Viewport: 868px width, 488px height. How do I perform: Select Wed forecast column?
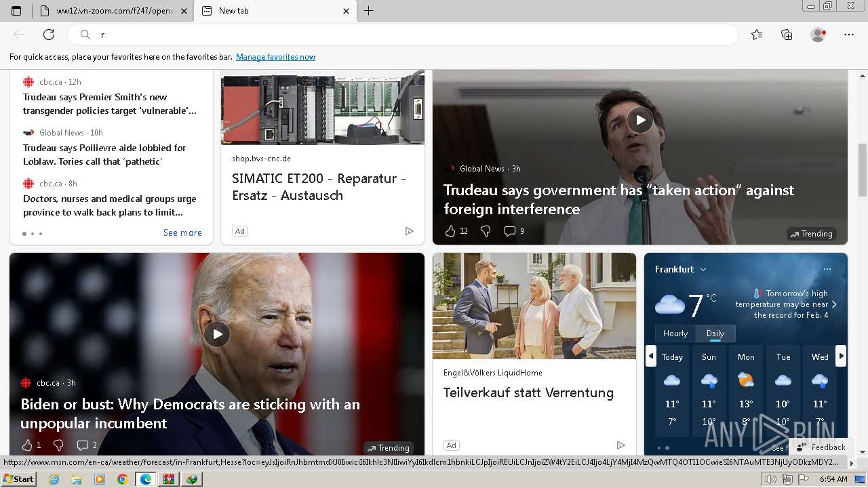tap(820, 390)
